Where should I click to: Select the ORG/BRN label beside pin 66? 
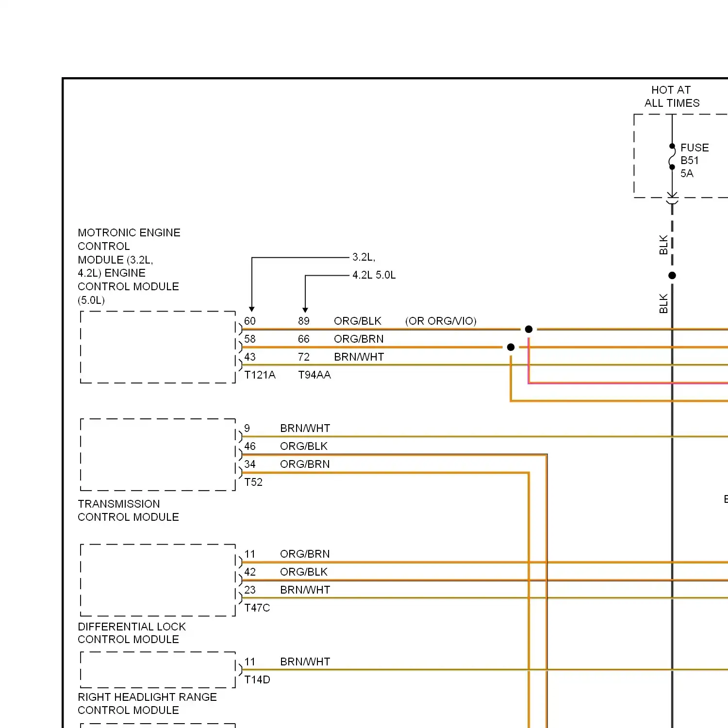point(359,339)
